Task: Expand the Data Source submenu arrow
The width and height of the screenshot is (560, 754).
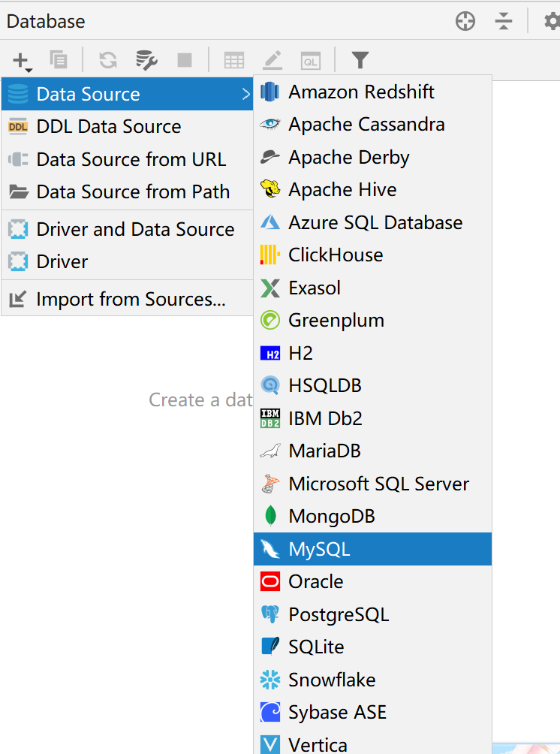Action: pyautogui.click(x=245, y=94)
